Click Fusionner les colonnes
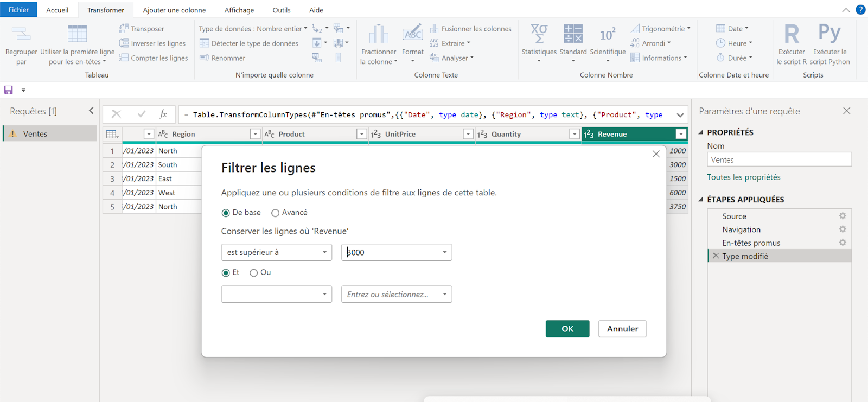Screen dimensions: 868x402 [x=471, y=29]
